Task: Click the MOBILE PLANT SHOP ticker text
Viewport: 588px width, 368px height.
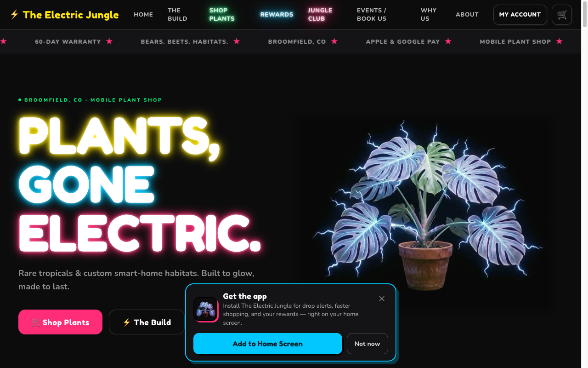Action: point(515,41)
